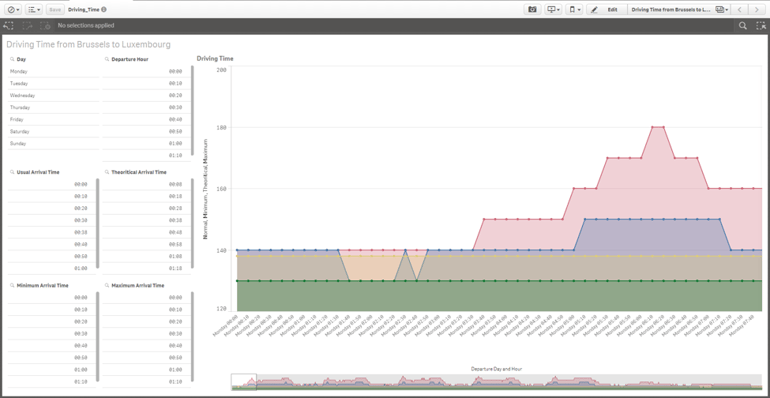
Task: Click the Departure Hour list scrollbar
Action: [192, 112]
